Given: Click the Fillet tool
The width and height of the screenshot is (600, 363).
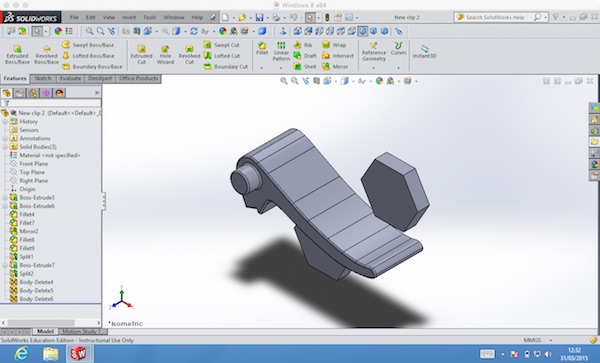Looking at the screenshot, I should click(262, 49).
